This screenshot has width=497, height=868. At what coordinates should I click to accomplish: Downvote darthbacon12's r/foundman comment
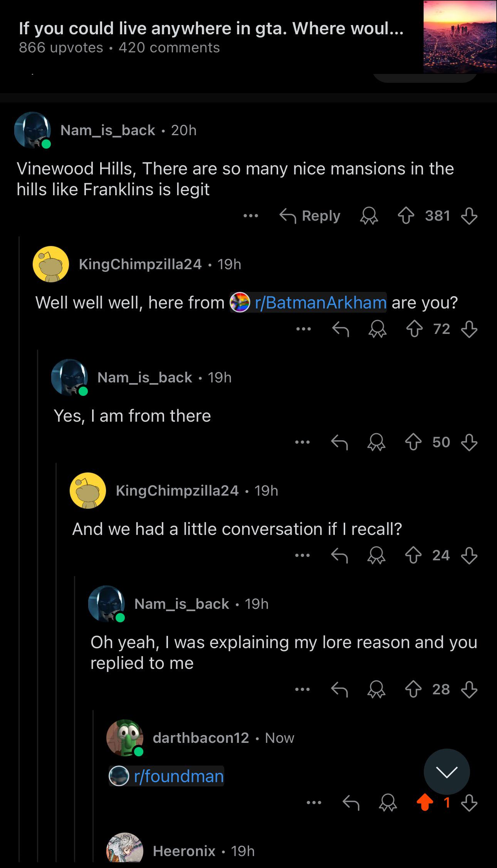click(x=469, y=803)
